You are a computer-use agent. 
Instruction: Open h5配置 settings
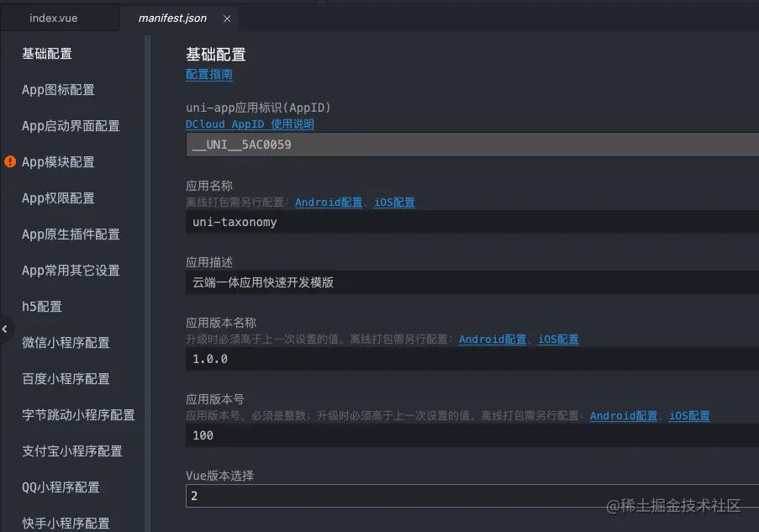tap(40, 307)
